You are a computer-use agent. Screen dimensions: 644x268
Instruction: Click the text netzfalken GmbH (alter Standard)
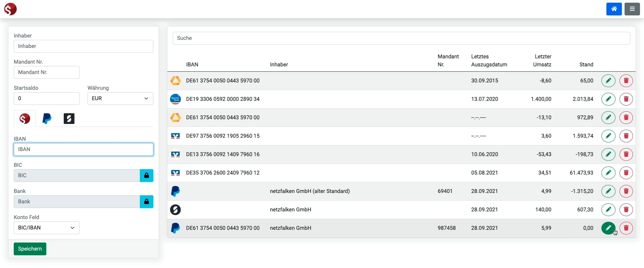pos(310,191)
